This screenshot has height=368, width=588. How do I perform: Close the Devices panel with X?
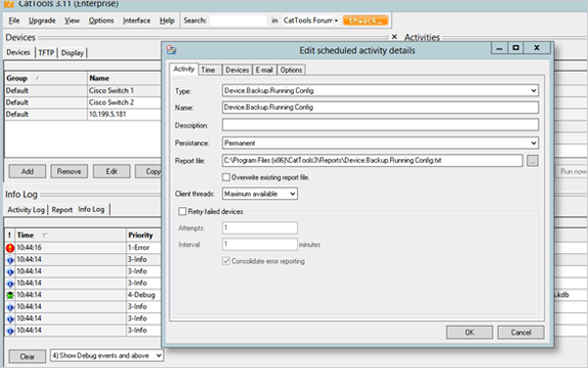pyautogui.click(x=394, y=37)
